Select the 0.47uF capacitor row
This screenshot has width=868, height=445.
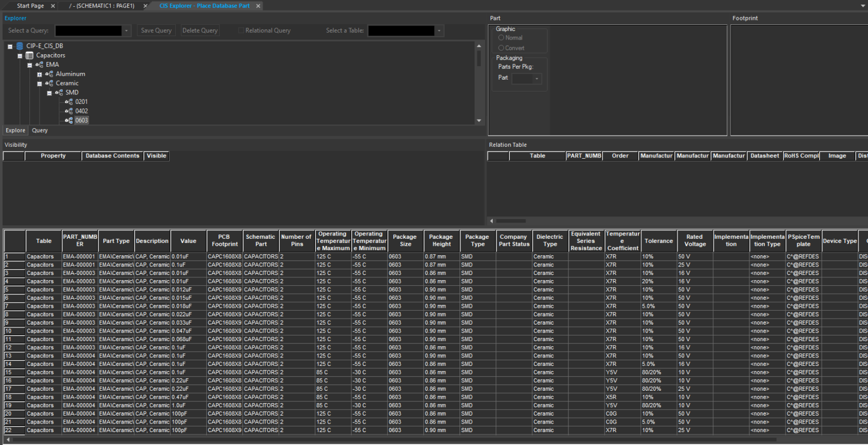(x=188, y=397)
